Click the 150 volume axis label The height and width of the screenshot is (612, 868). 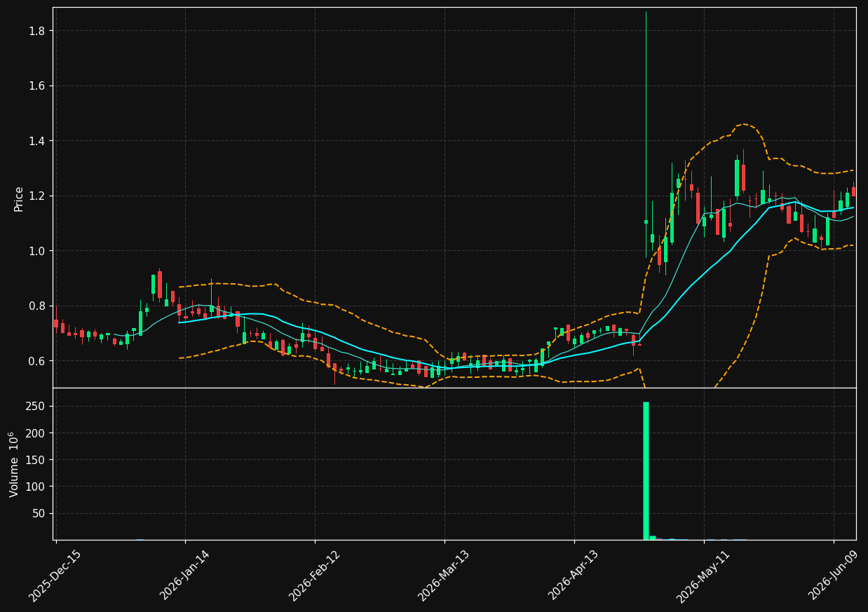(x=36, y=460)
